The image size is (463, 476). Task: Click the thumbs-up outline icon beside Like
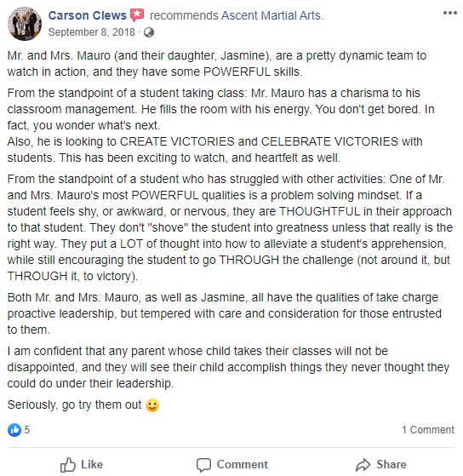67,465
